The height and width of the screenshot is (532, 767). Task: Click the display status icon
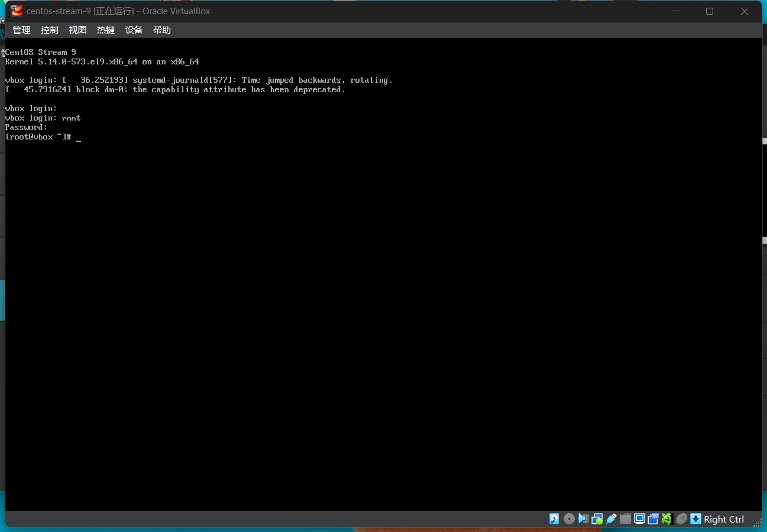[639, 519]
